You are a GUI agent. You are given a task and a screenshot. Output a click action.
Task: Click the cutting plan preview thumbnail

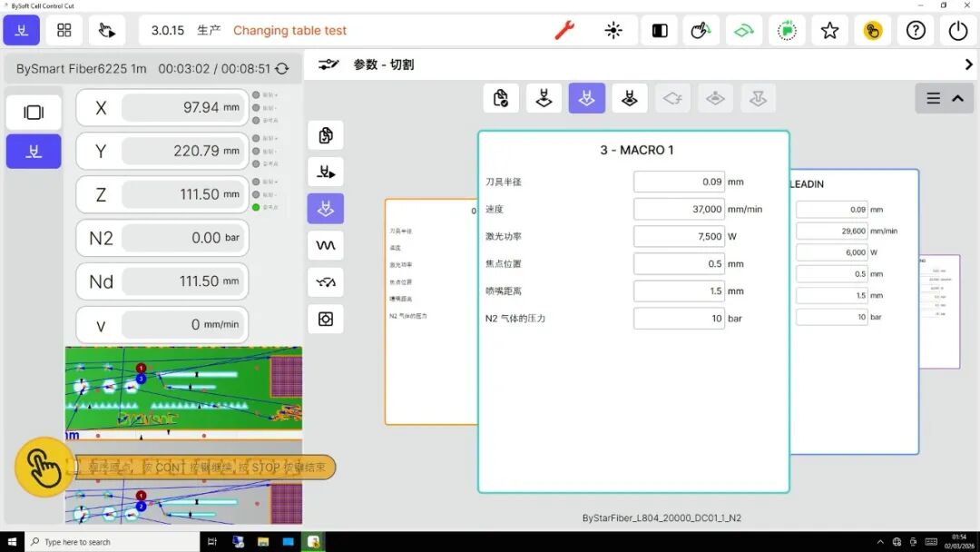tap(183, 389)
